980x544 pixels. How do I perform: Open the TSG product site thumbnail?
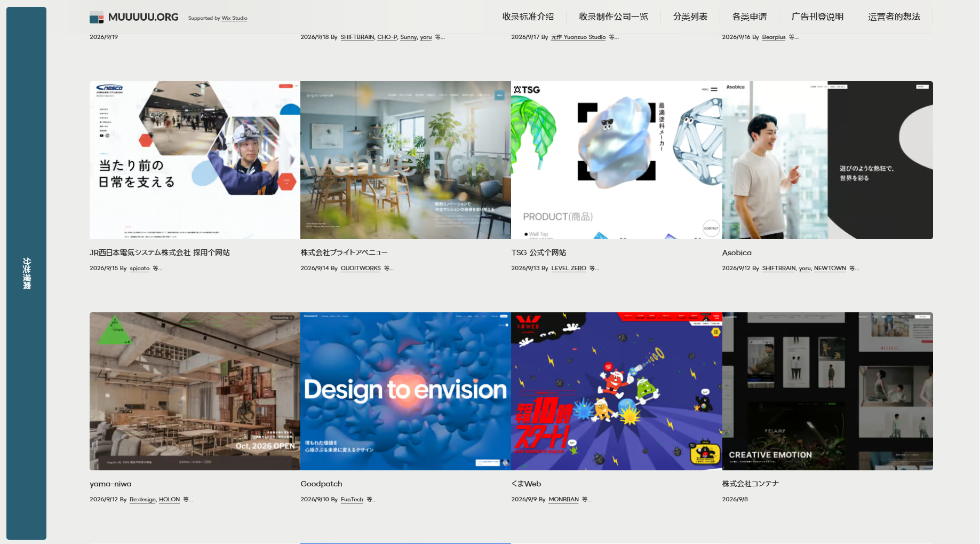[617, 160]
